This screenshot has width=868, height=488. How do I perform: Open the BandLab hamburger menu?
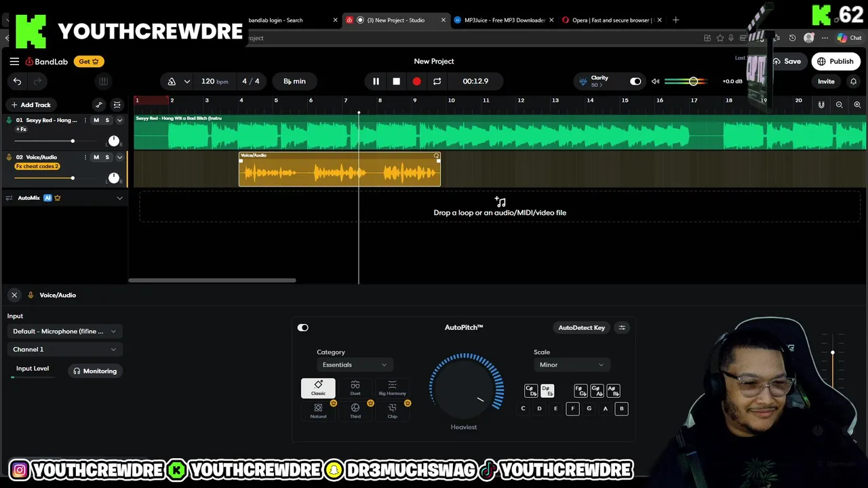click(x=14, y=61)
